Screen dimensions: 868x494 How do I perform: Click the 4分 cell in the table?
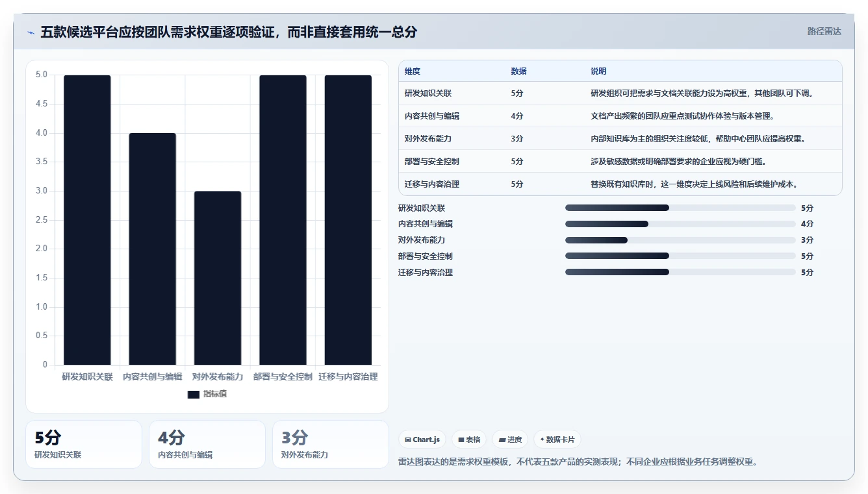(x=517, y=116)
